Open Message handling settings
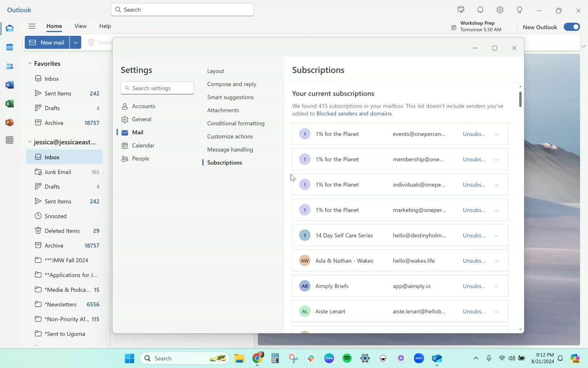 tap(230, 149)
